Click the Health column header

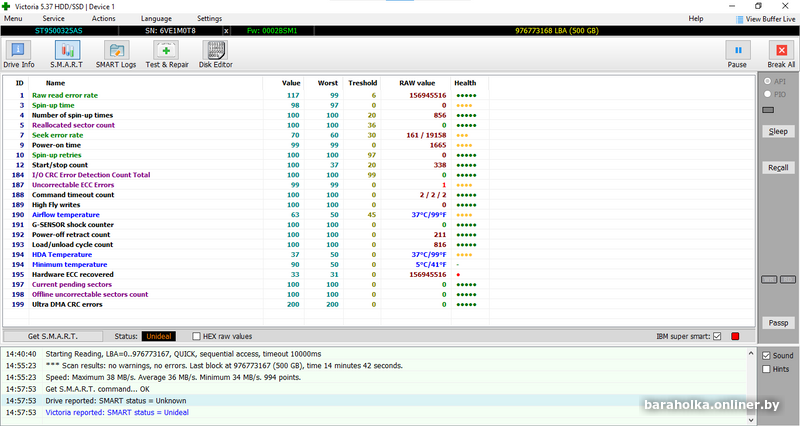(x=465, y=83)
